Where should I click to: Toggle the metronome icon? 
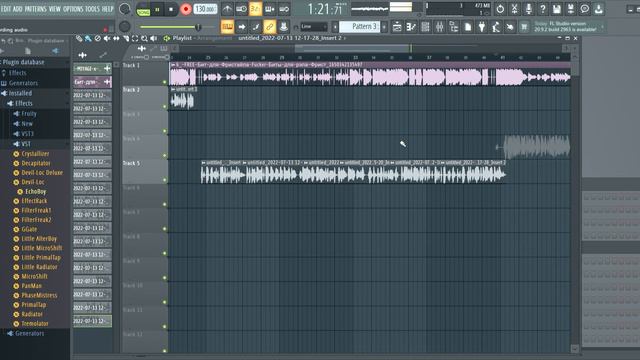(227, 9)
